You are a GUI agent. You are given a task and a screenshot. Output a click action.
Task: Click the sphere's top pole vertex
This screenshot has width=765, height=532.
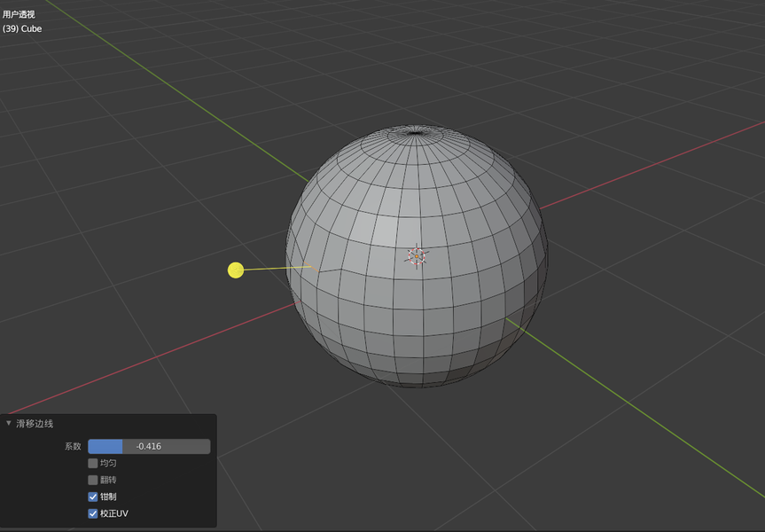click(415, 132)
